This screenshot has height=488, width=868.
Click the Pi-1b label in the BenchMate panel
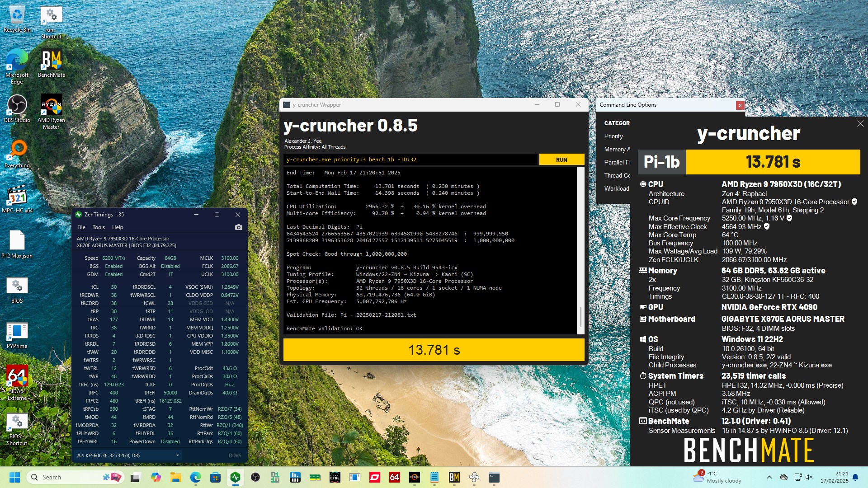point(662,162)
